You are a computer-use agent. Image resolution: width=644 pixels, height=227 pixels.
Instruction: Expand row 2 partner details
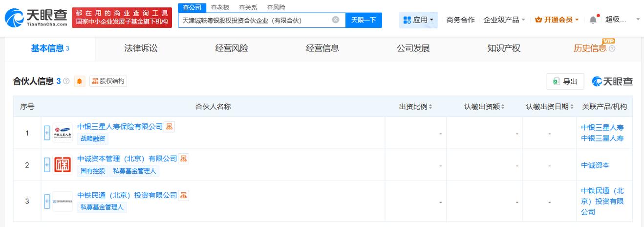coord(47,165)
